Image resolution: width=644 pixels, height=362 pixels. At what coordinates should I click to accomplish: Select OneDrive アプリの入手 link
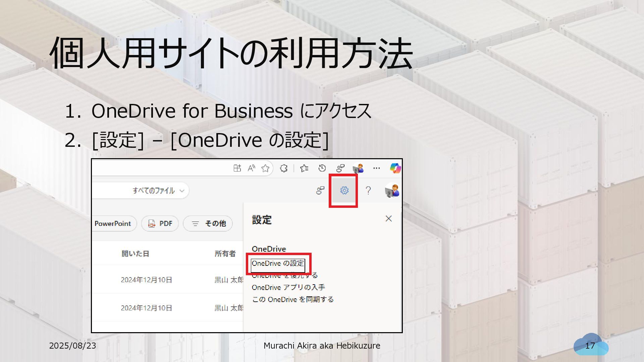point(288,287)
